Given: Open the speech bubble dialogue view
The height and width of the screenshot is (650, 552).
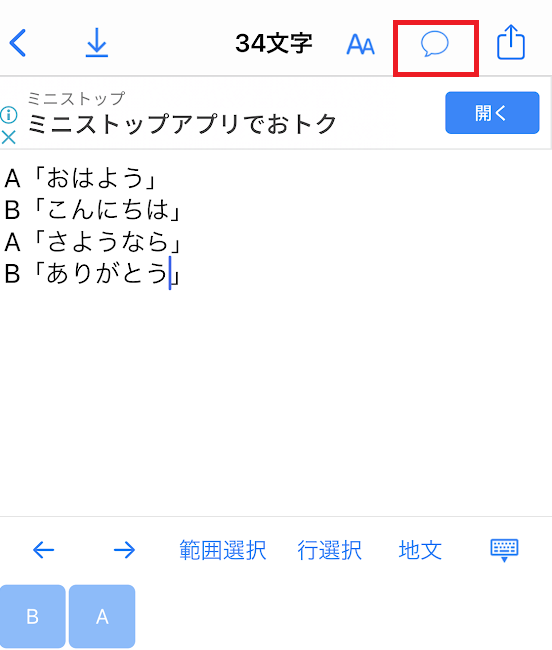Looking at the screenshot, I should [x=435, y=44].
